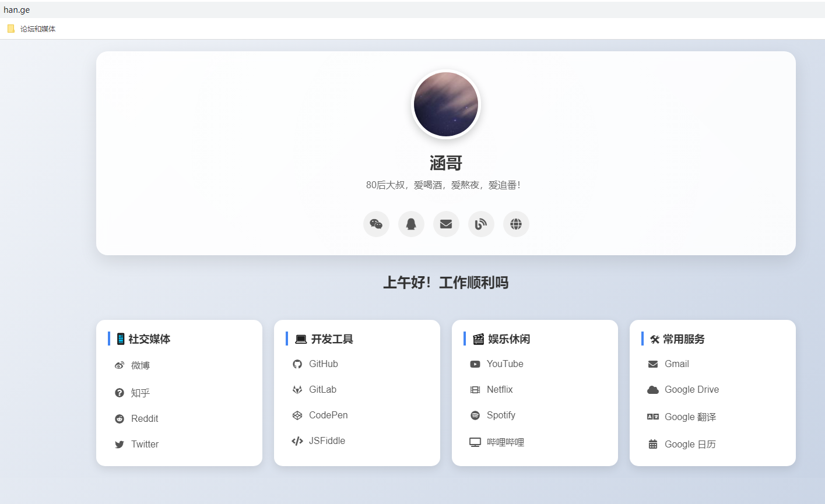The height and width of the screenshot is (504, 825).
Task: Click the globe website icon button
Action: pos(516,224)
